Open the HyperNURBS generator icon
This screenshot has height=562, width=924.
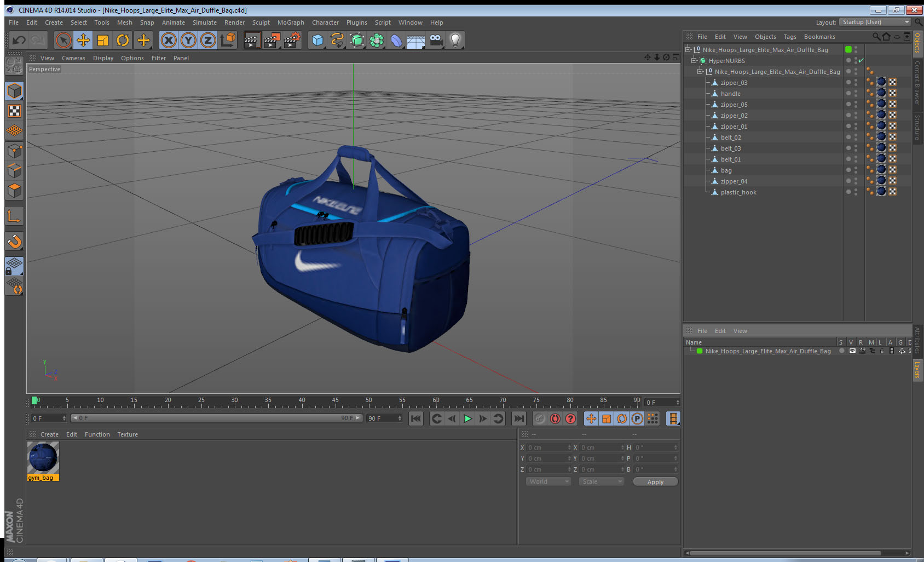tap(357, 40)
